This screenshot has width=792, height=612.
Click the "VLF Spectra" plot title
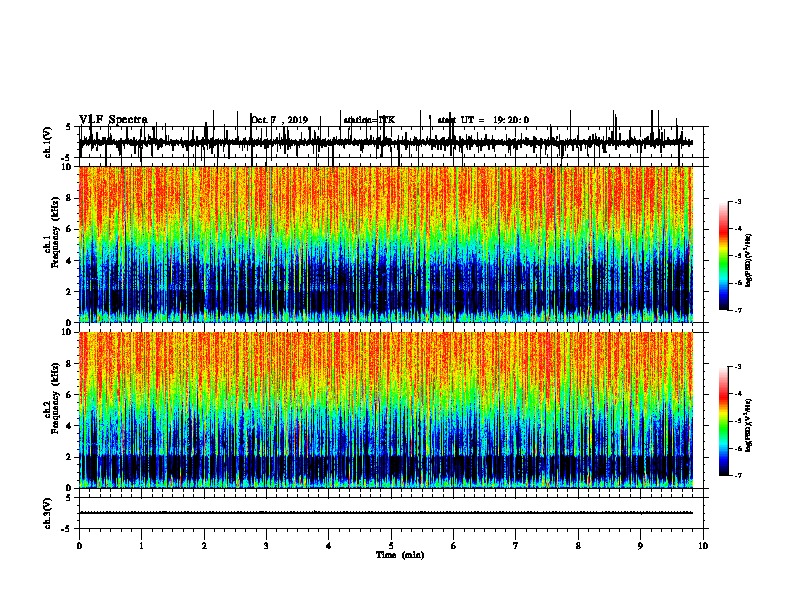113,119
